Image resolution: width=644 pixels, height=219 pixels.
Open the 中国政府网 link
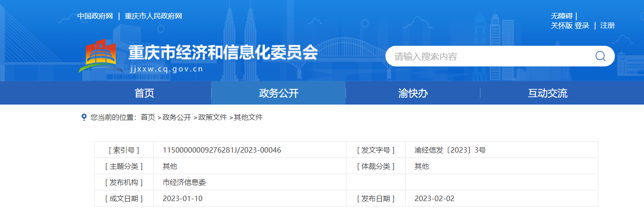coord(95,16)
